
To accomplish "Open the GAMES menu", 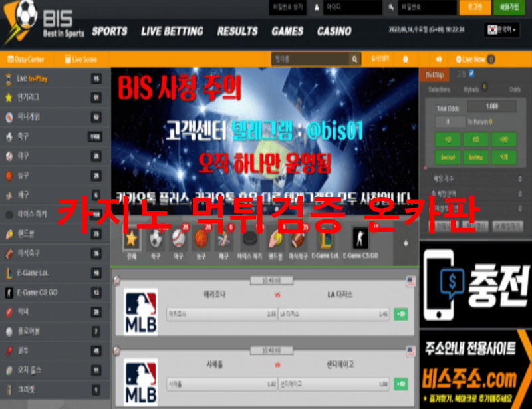I will click(x=287, y=31).
